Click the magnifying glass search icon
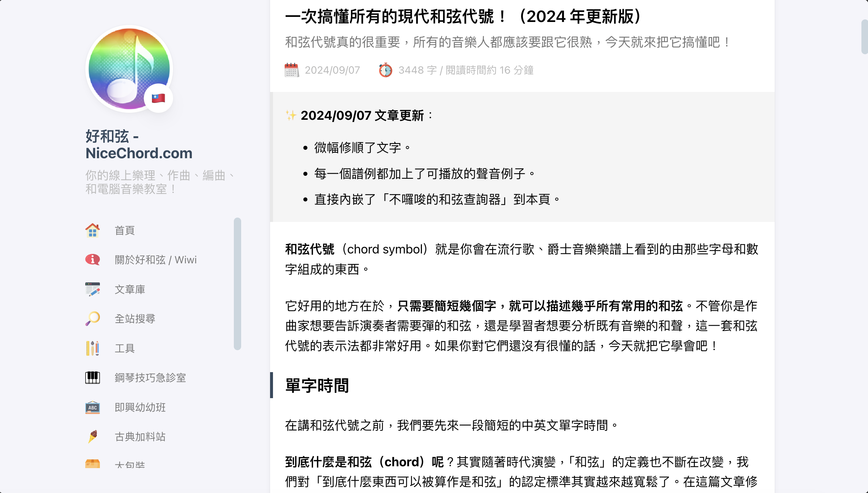 point(93,319)
